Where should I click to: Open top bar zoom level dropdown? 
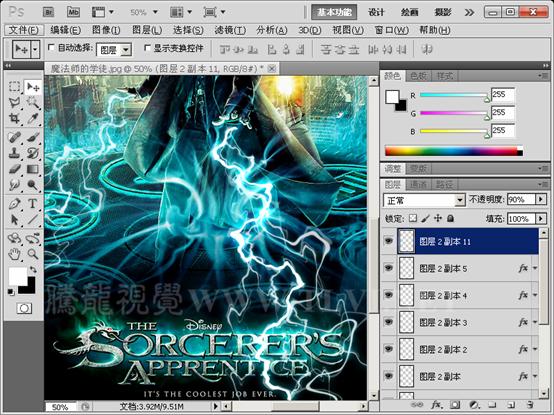point(155,12)
